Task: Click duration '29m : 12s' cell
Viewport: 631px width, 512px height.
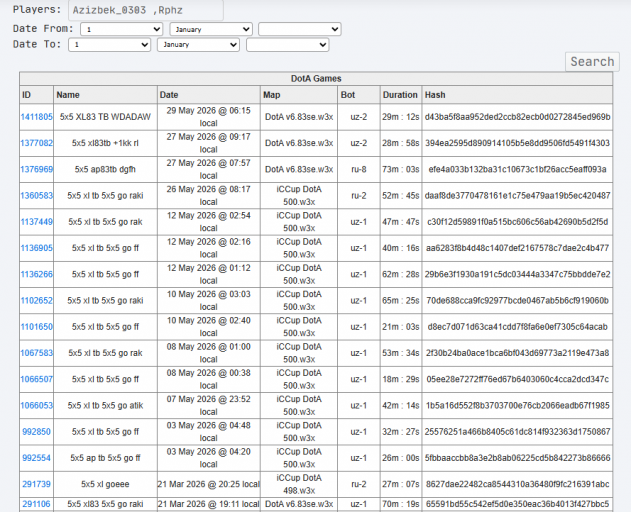Action: (x=400, y=117)
